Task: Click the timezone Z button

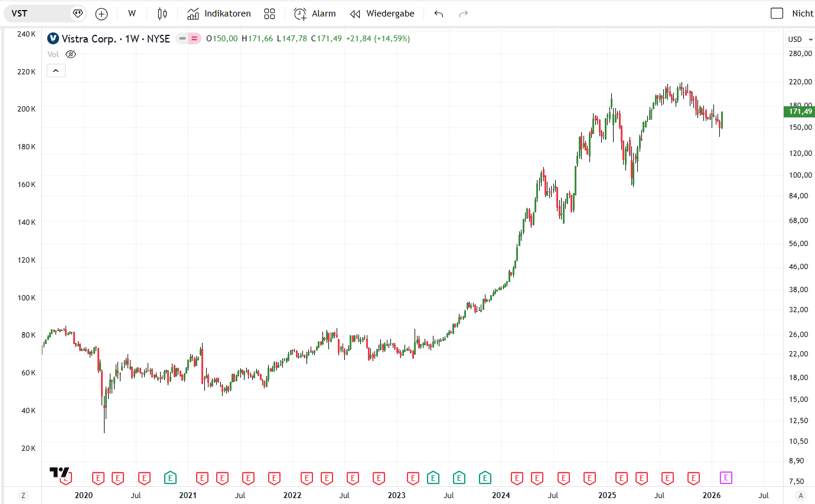Action: coord(23,495)
